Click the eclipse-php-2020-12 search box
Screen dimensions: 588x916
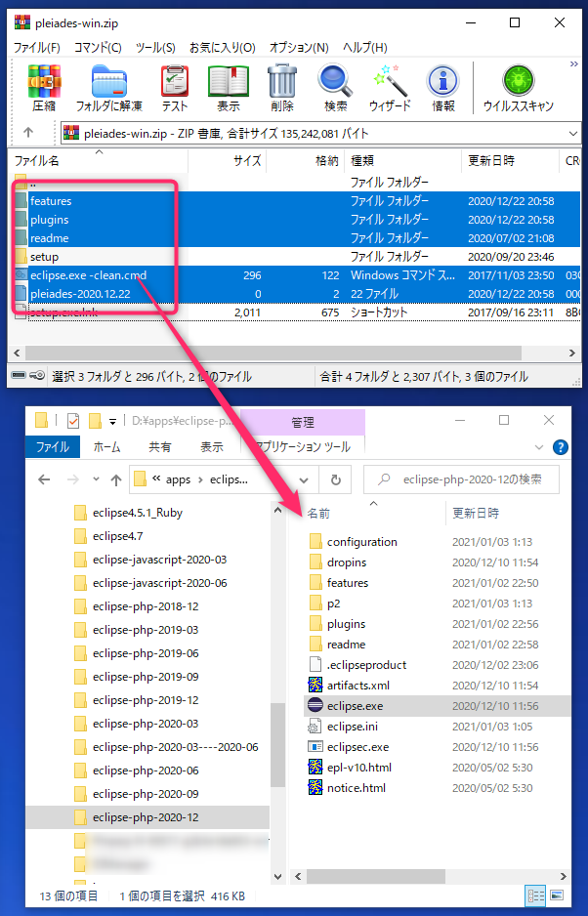461,479
